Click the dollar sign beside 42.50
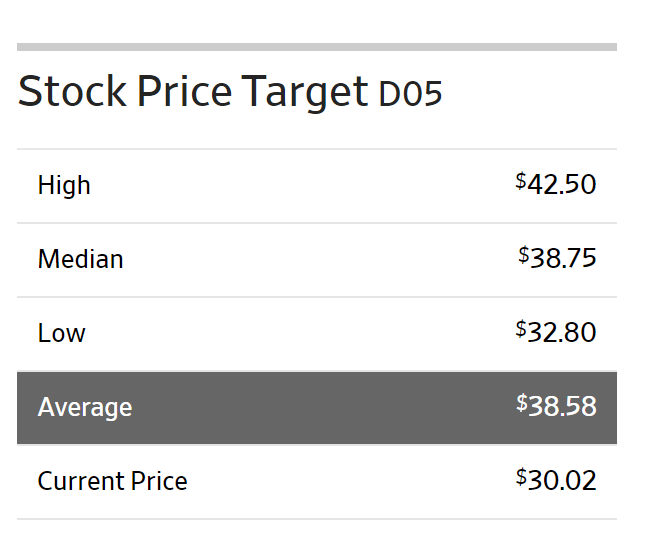This screenshot has width=659, height=560. coord(521,181)
